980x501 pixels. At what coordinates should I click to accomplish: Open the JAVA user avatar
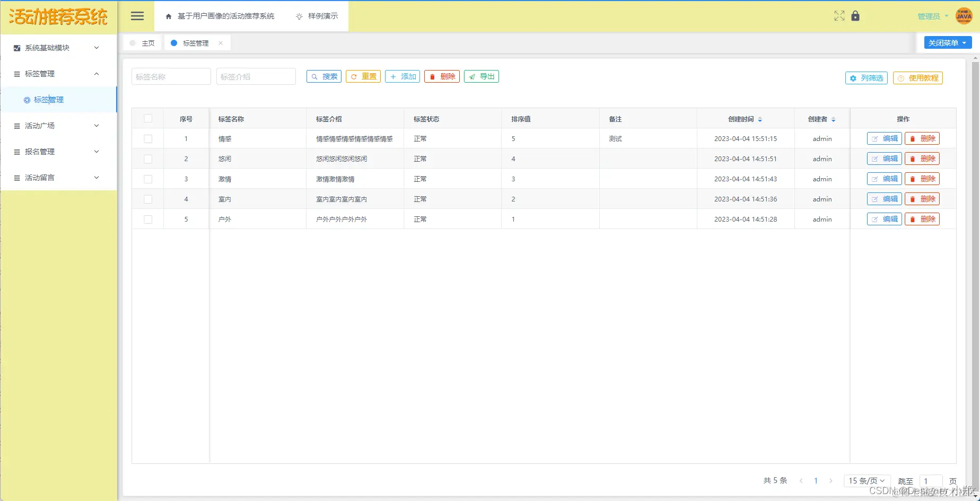[x=964, y=16]
